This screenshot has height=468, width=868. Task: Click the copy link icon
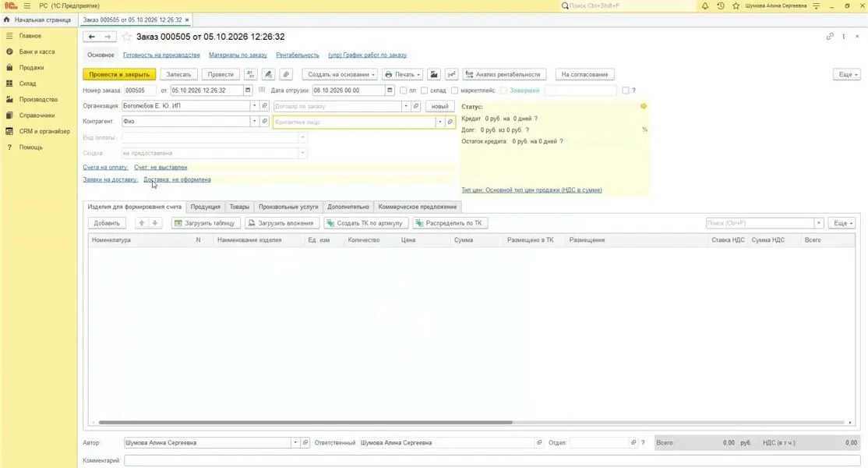pos(830,37)
